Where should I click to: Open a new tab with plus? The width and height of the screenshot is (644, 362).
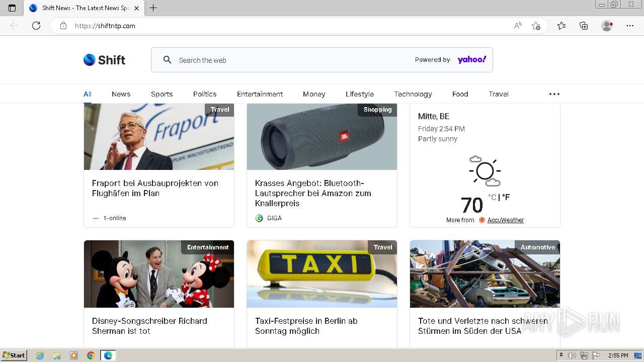pyautogui.click(x=153, y=8)
